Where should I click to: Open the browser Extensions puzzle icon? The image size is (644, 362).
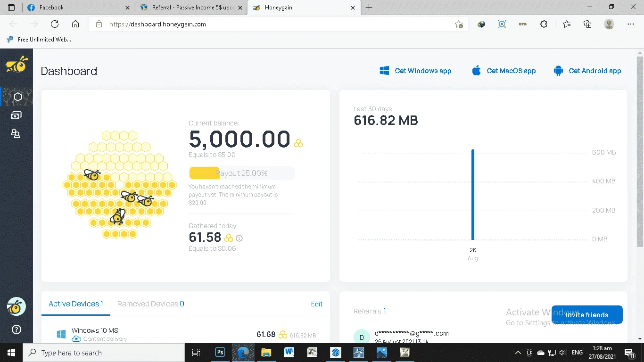click(544, 24)
